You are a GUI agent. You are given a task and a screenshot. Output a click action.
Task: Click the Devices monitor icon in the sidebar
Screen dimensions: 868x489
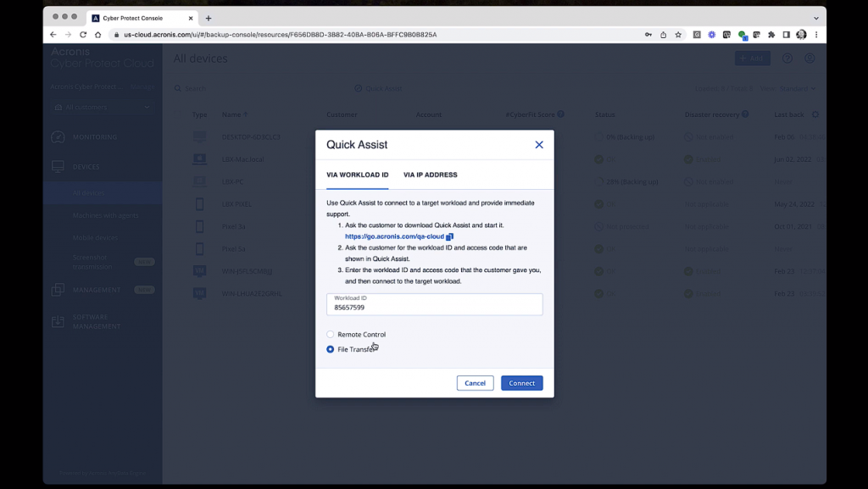[x=58, y=166]
